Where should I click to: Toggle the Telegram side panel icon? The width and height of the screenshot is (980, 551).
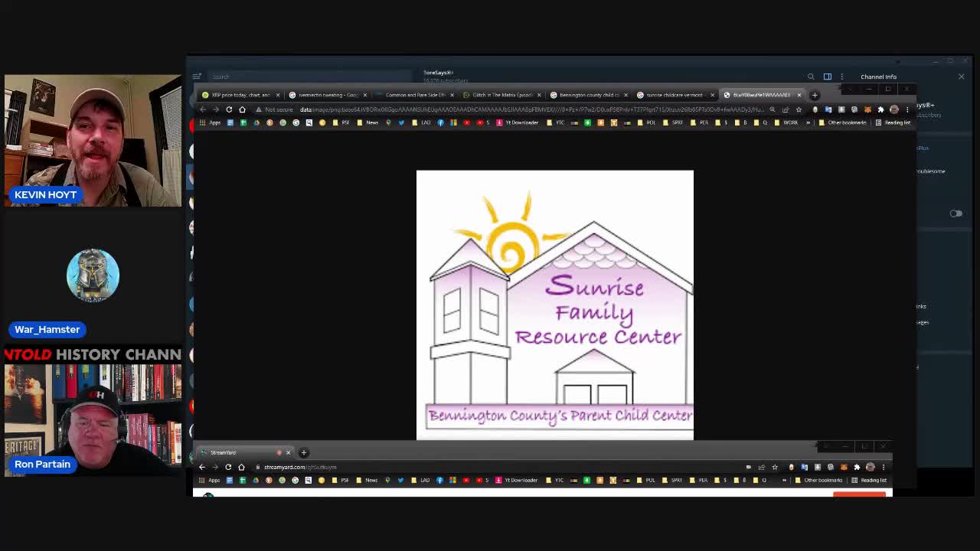[828, 77]
